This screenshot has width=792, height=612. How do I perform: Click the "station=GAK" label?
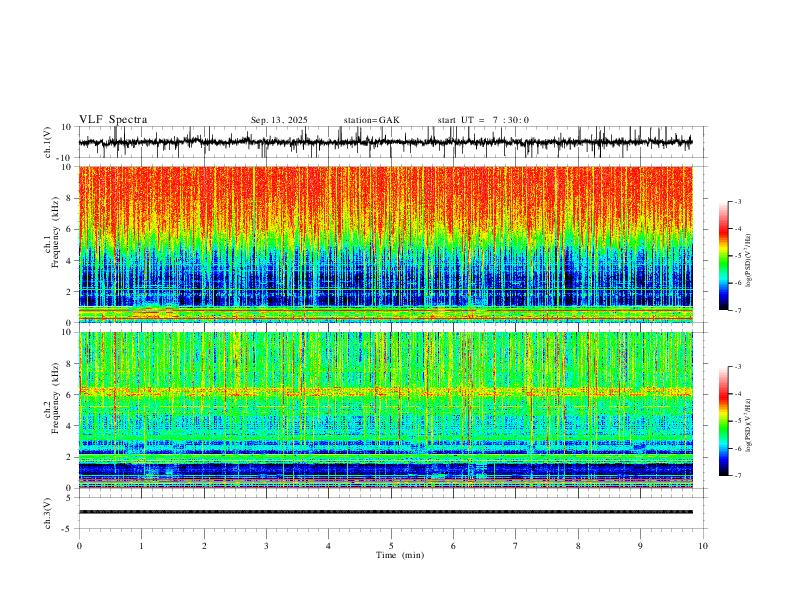371,120
